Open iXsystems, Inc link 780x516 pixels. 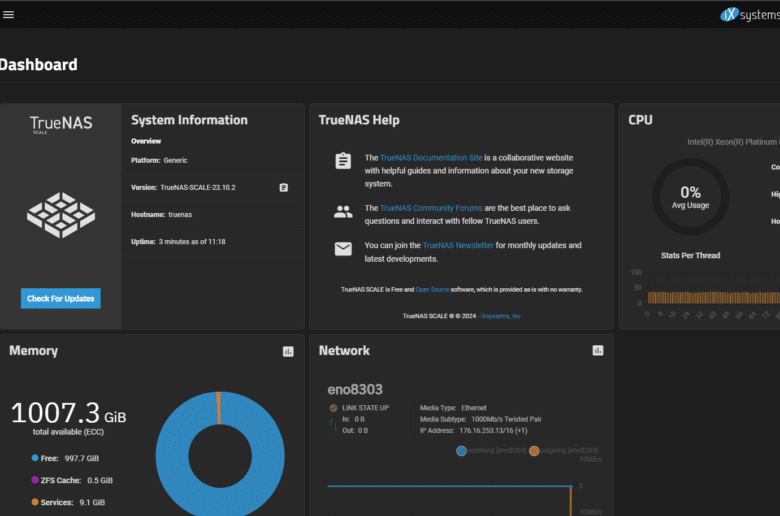[x=500, y=316]
